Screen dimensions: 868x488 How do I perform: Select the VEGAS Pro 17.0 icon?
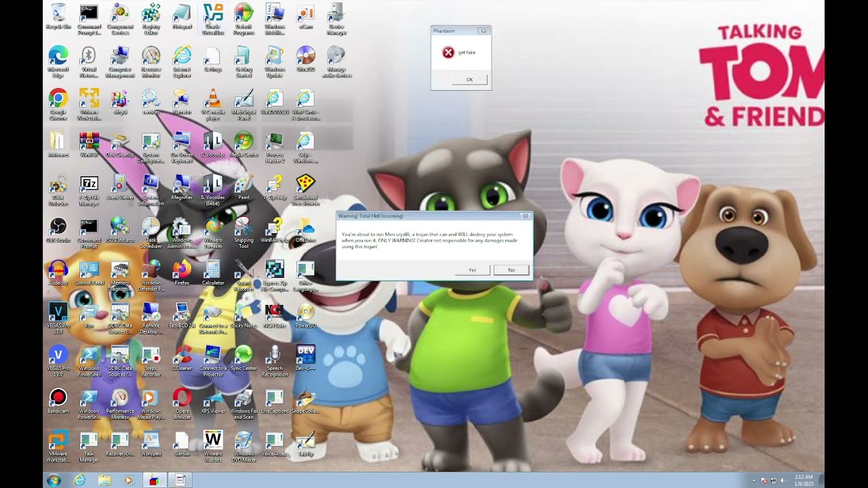[x=58, y=319]
